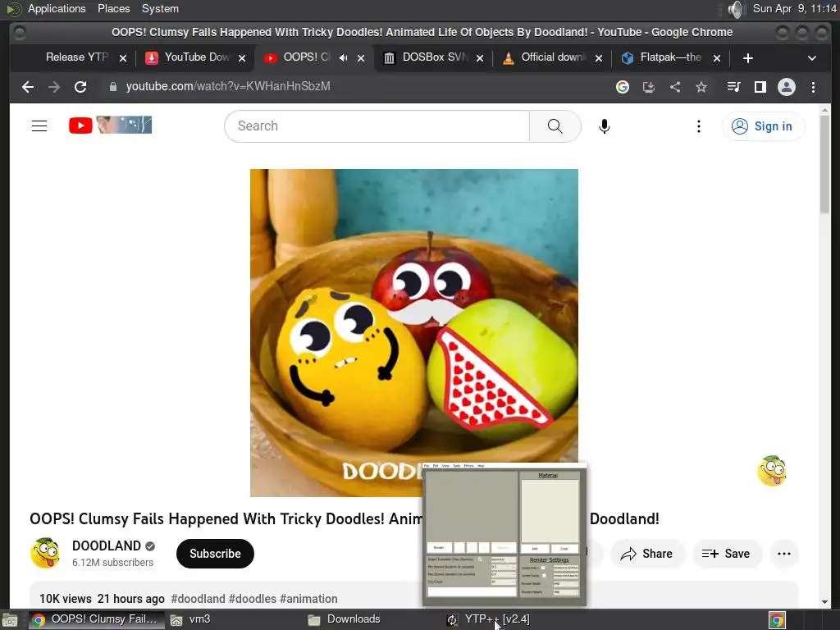Close the Flatpak tab

[x=717, y=58]
